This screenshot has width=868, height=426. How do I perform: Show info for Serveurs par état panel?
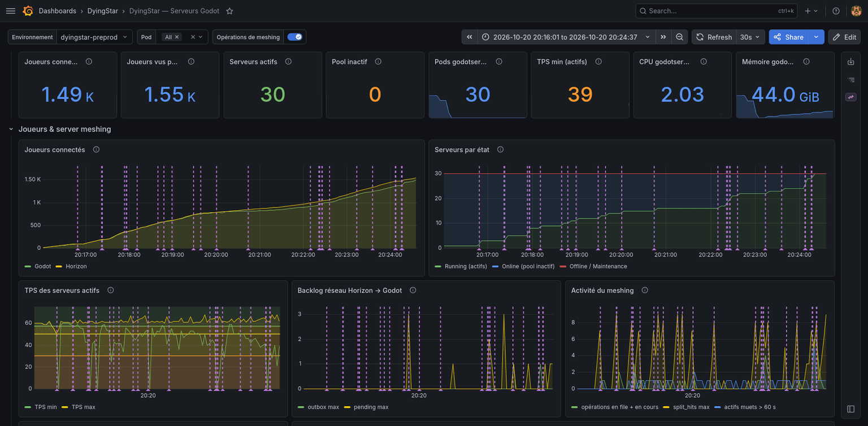click(501, 150)
